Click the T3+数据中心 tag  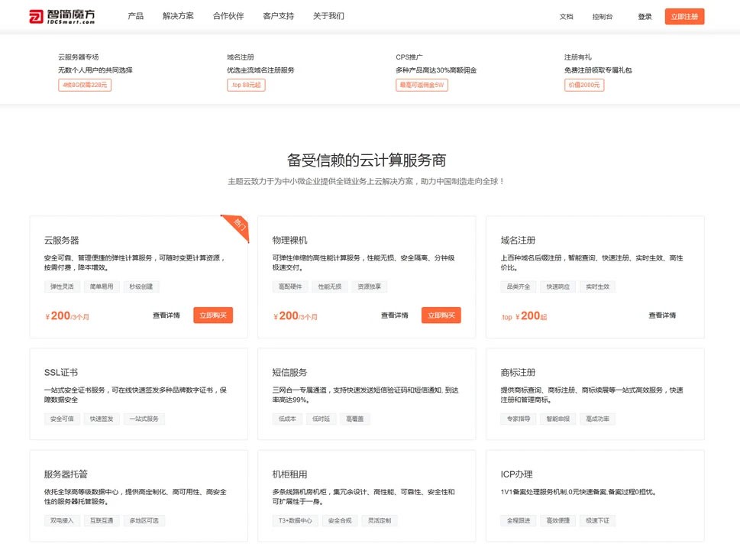coord(296,521)
